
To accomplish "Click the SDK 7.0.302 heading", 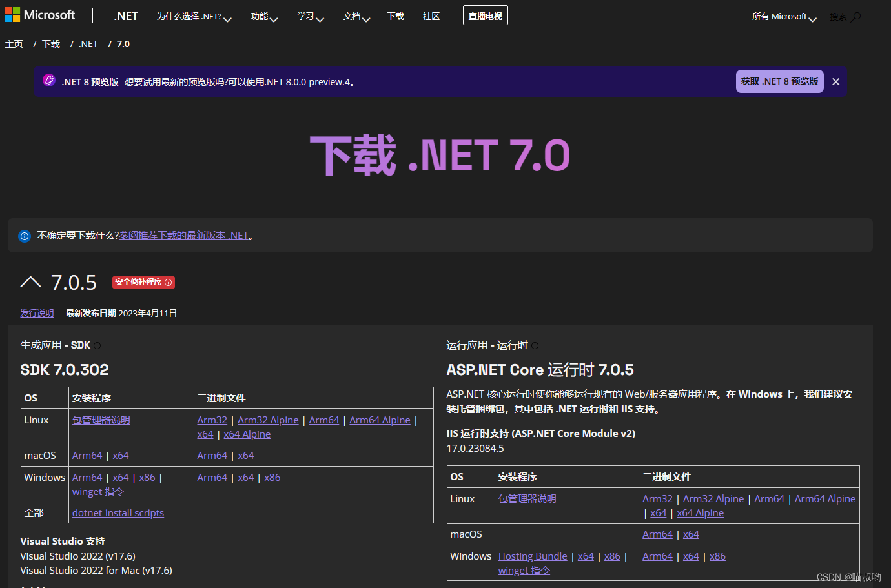I will pyautogui.click(x=65, y=370).
